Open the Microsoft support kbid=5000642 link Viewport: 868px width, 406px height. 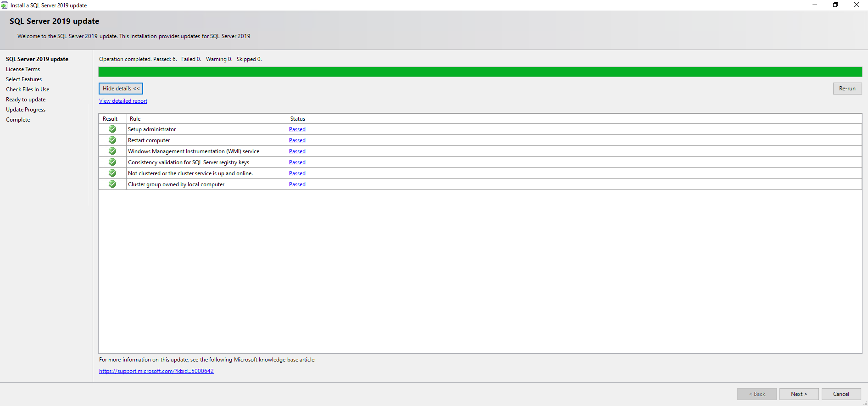(x=156, y=371)
